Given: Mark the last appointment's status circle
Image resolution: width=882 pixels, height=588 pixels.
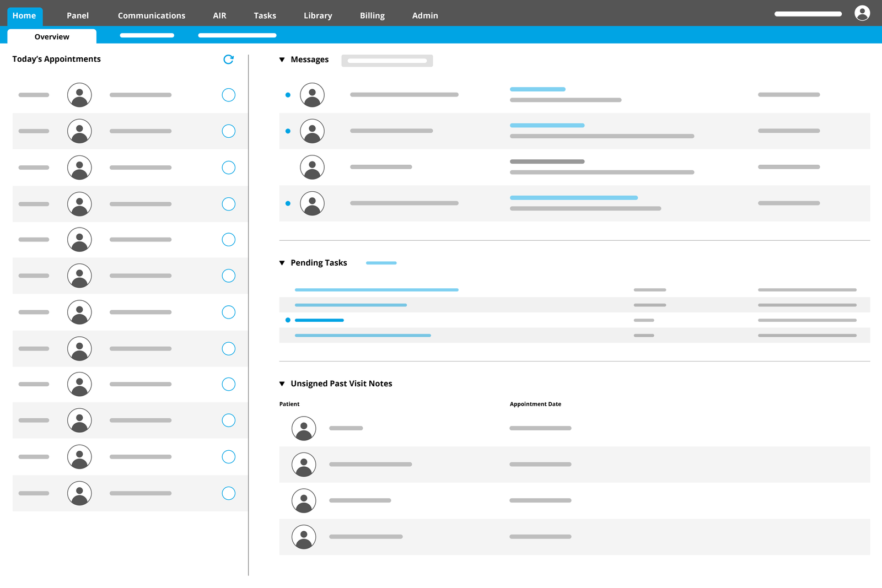Looking at the screenshot, I should point(228,493).
